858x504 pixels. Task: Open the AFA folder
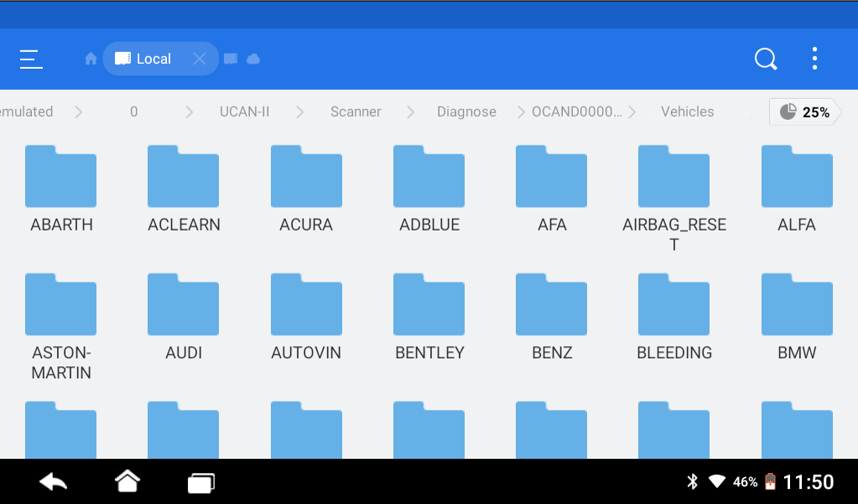tap(552, 190)
